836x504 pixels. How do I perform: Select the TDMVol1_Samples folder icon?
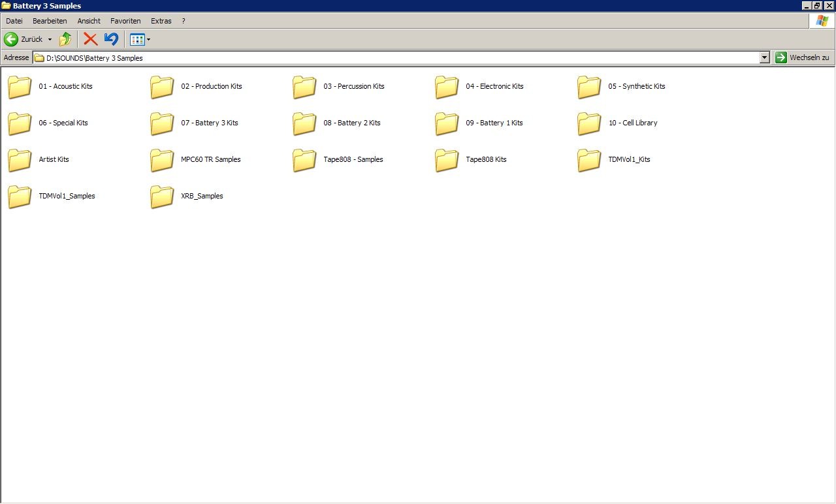[20, 196]
